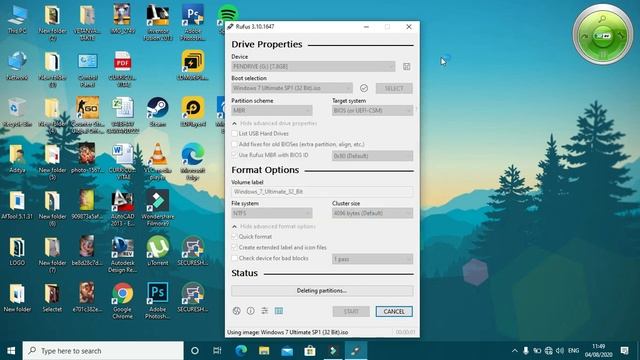Click the Volume label text field

322,191
